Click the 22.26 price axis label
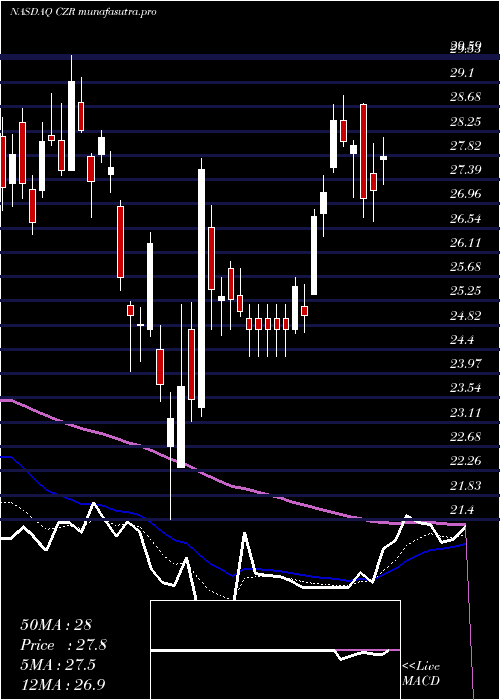This screenshot has height=700, width=500. point(466,460)
